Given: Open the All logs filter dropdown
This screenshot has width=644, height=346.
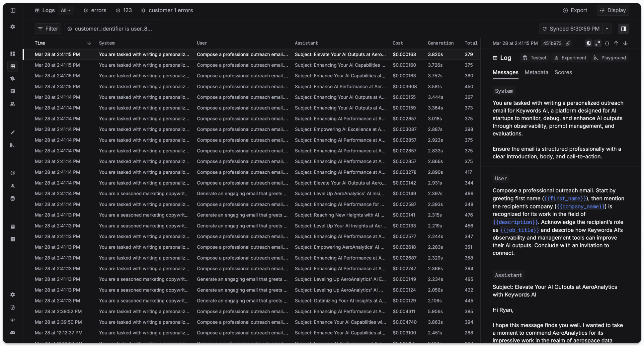Looking at the screenshot, I should (x=65, y=10).
